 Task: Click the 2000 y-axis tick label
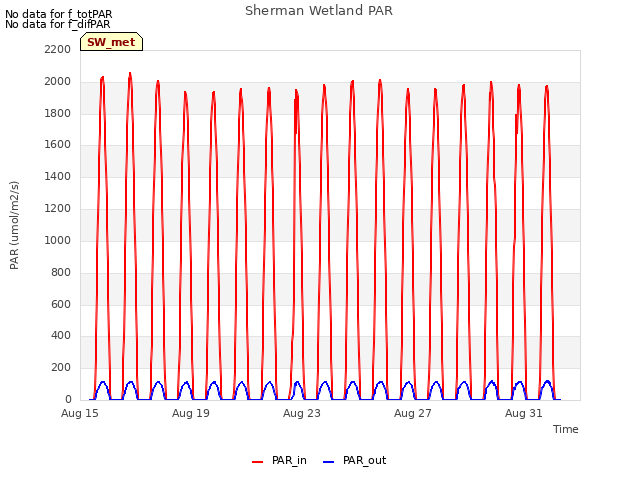[58, 81]
